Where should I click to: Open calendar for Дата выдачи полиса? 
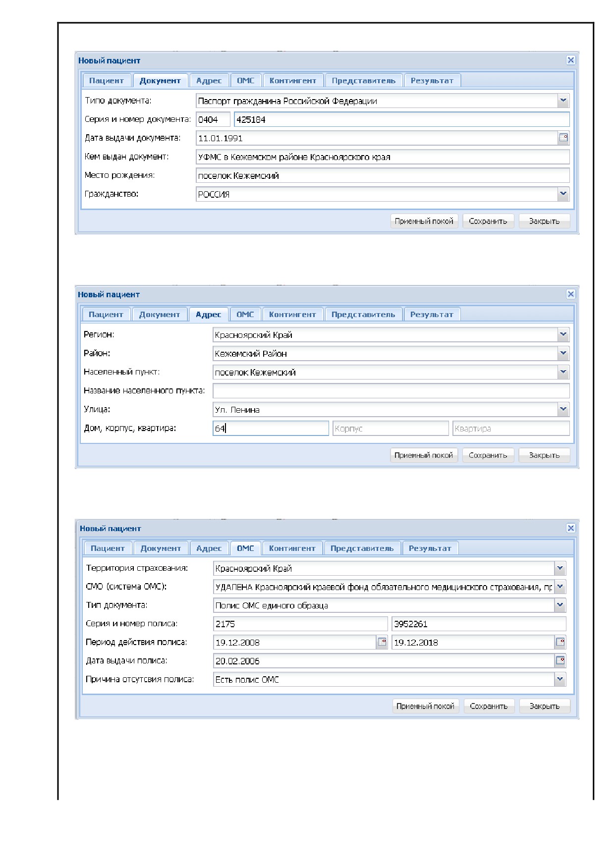coord(560,660)
